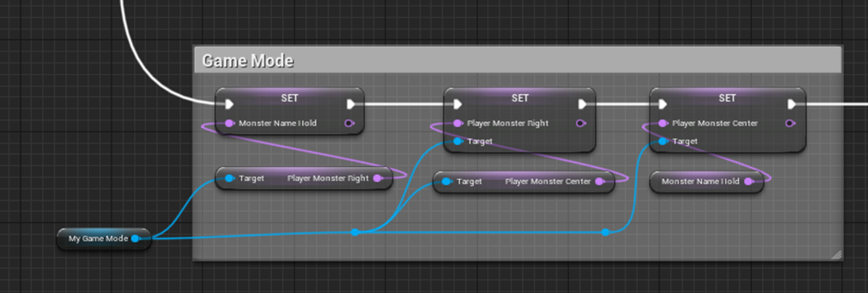Select the Player Monster Right SET node title
Viewport: 868px width, 293px height.
[520, 98]
